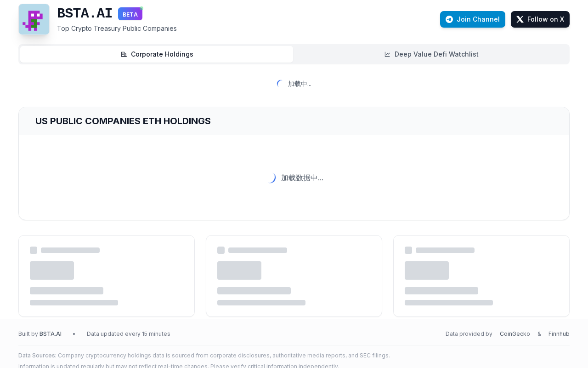Open the Deep Value Defi Watchlist tab
Image resolution: width=588 pixels, height=368 pixels.
[x=431, y=54]
